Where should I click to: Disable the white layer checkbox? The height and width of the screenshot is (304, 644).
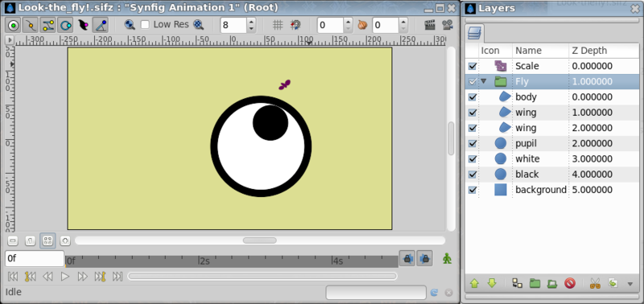coord(473,158)
